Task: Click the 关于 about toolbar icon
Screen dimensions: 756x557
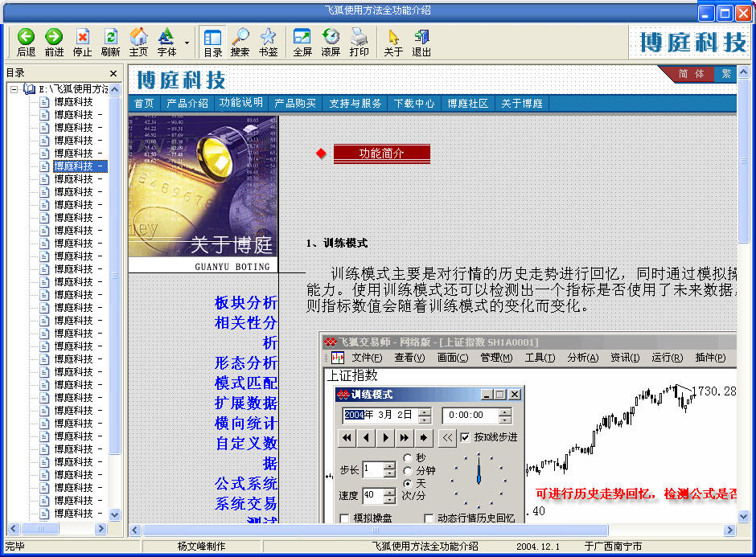Action: pyautogui.click(x=393, y=42)
